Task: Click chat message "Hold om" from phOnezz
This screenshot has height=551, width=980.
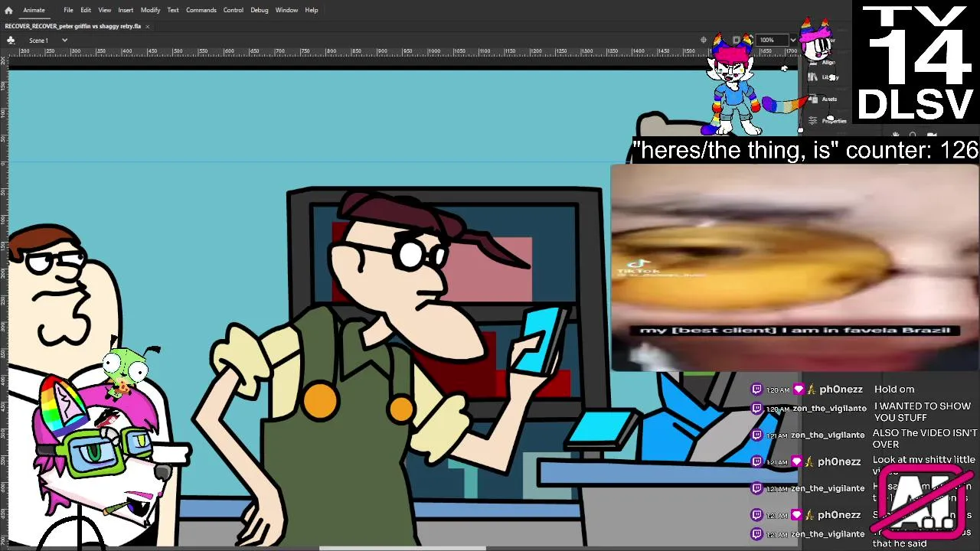Action: coord(894,390)
